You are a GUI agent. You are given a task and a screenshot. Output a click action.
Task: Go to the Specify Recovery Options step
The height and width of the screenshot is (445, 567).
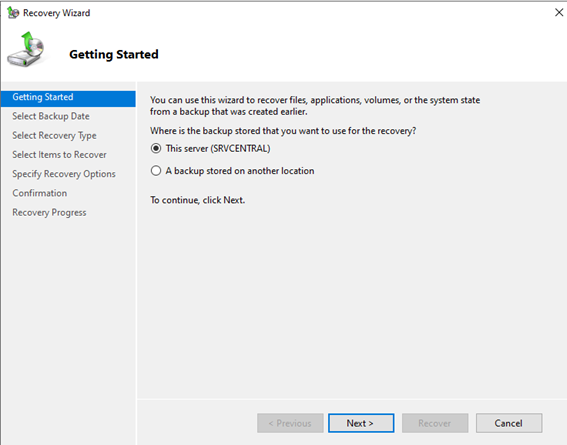coord(64,174)
